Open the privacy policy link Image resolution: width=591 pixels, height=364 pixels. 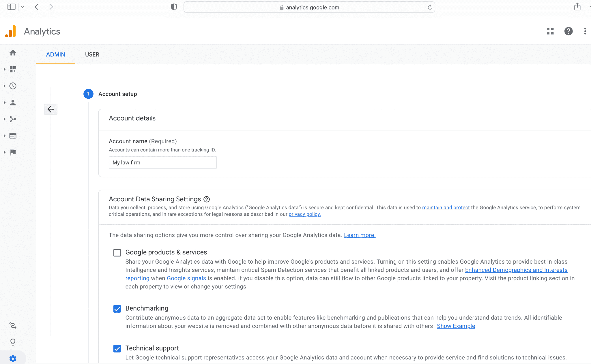(305, 214)
